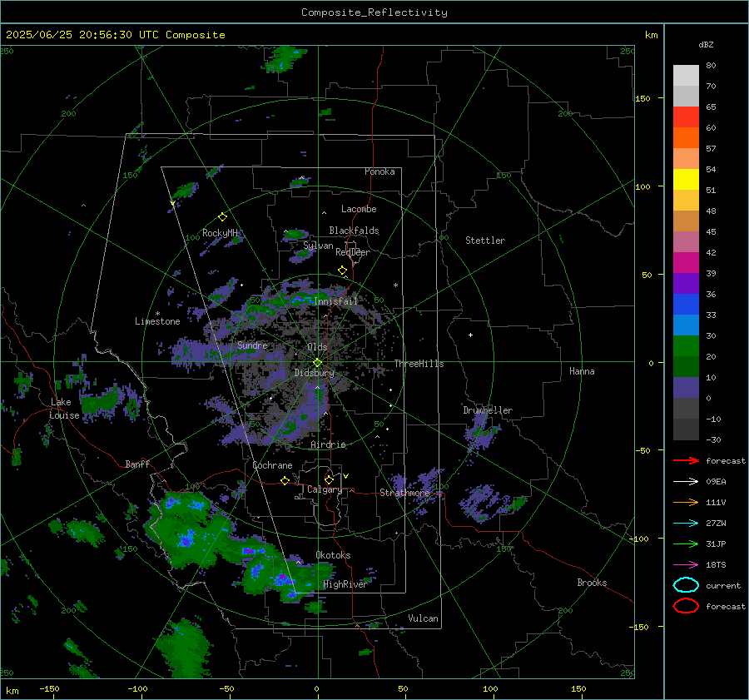Click the 'ThreeHills' city label
This screenshot has height=700, width=749.
419,364
